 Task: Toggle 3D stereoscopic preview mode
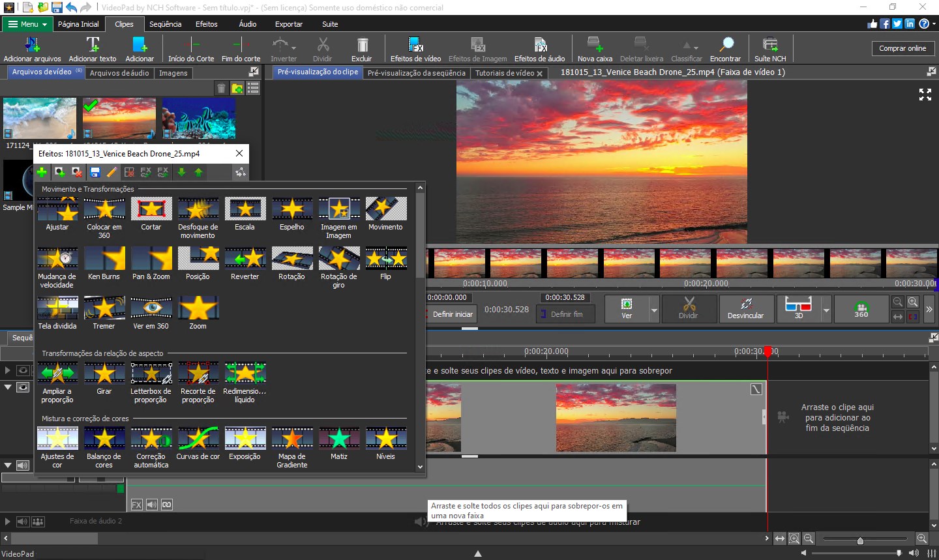click(x=798, y=308)
